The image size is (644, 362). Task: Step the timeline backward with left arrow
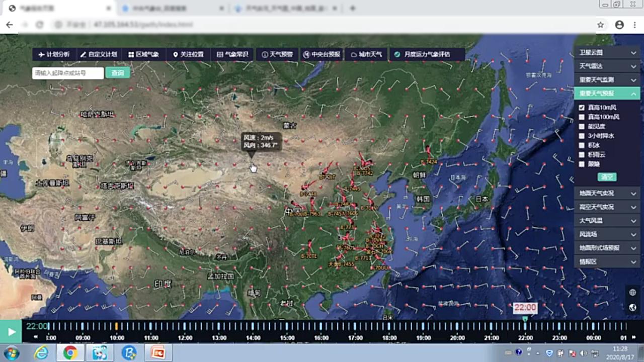pos(36,337)
